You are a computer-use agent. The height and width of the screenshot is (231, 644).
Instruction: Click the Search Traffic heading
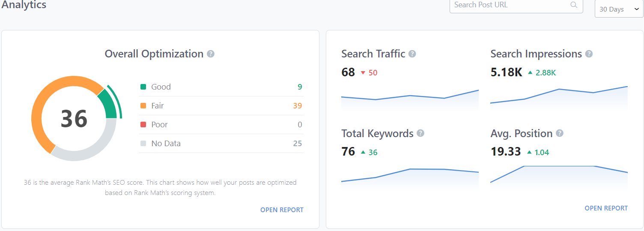click(x=373, y=54)
